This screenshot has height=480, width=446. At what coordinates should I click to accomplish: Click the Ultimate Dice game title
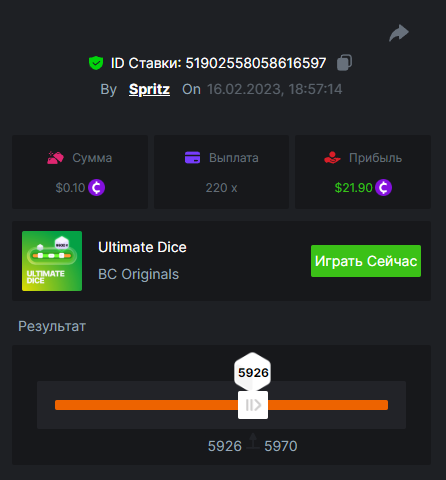tap(142, 247)
